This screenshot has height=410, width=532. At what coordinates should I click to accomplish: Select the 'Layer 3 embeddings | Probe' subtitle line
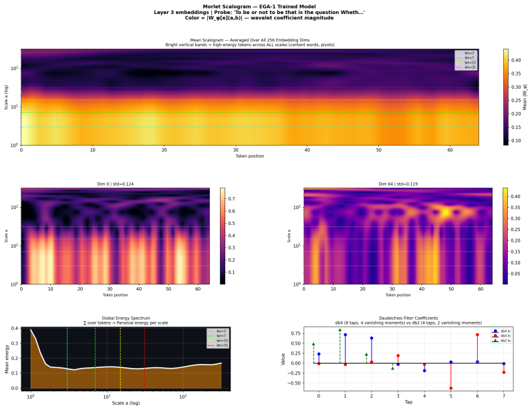click(259, 12)
